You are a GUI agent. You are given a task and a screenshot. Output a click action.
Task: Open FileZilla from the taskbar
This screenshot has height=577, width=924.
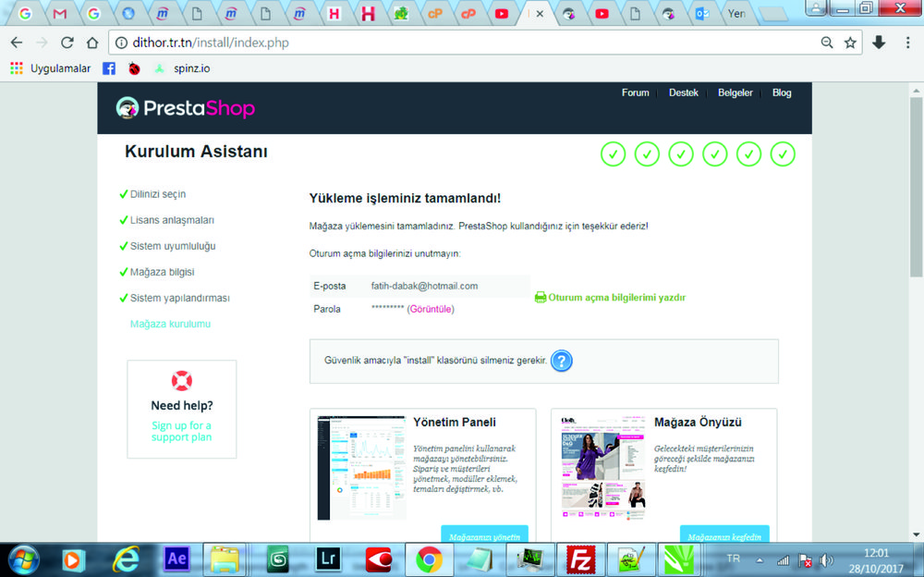tap(580, 559)
